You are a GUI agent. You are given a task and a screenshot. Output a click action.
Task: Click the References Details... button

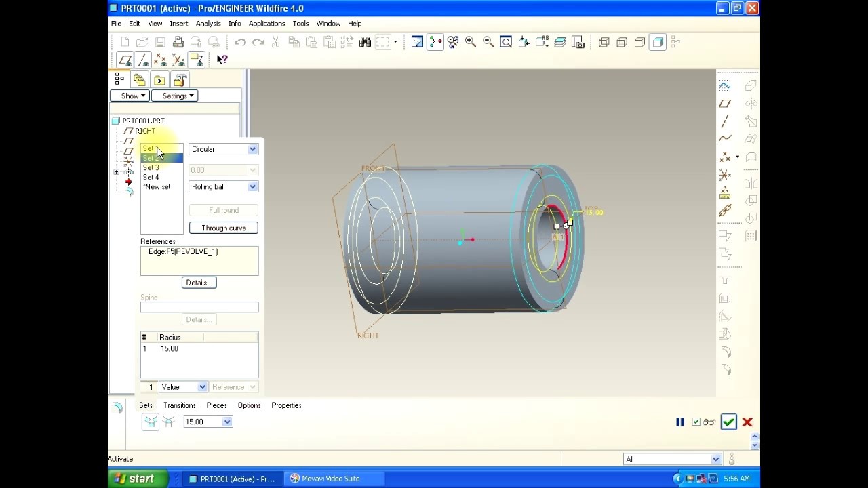pos(199,283)
